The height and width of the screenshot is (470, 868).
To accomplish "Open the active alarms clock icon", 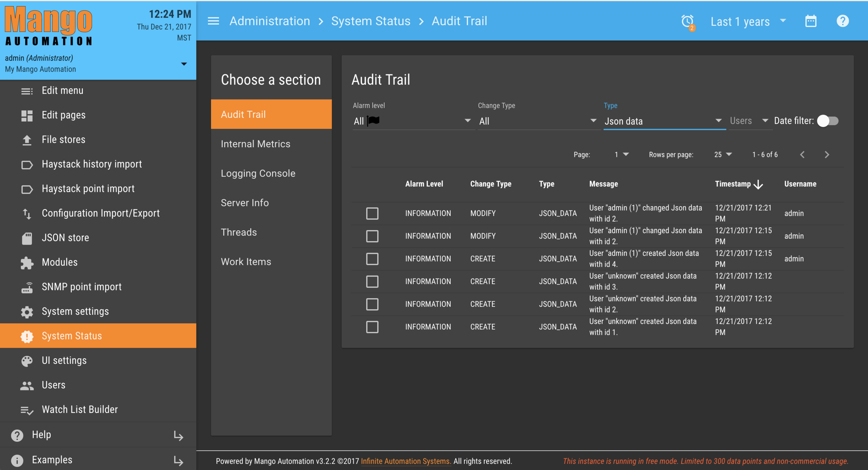I will coord(687,22).
